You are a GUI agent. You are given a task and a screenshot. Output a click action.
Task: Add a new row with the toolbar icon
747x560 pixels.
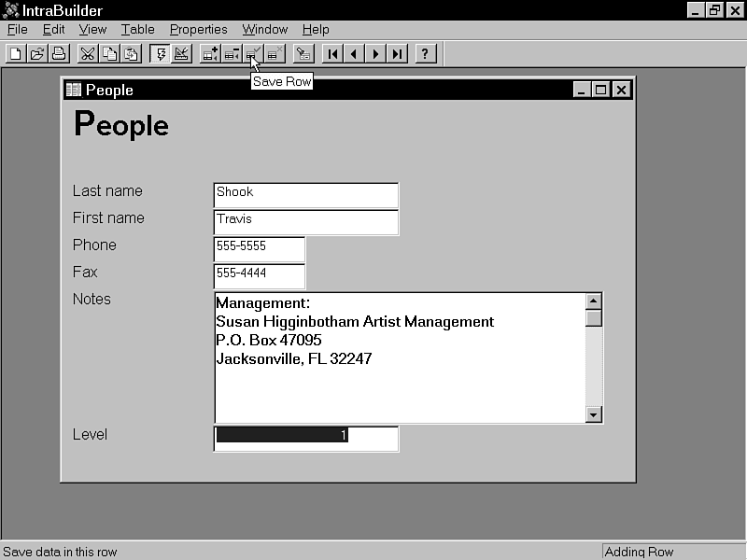click(209, 53)
